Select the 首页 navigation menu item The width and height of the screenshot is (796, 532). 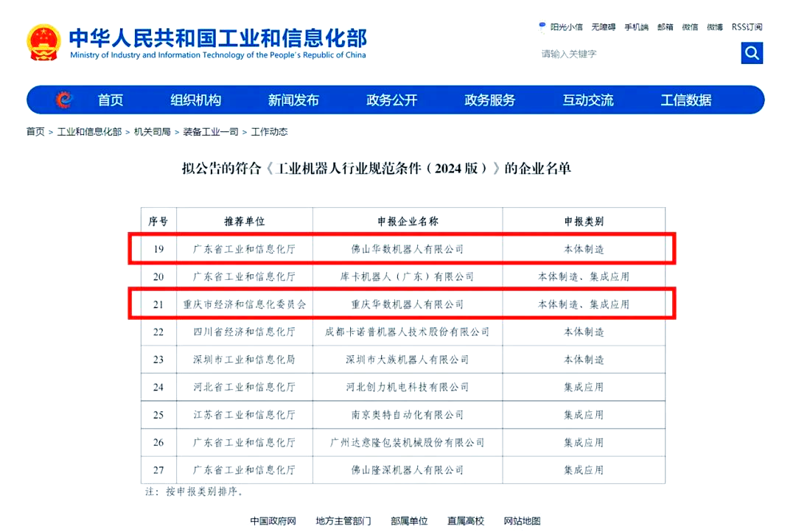point(109,100)
